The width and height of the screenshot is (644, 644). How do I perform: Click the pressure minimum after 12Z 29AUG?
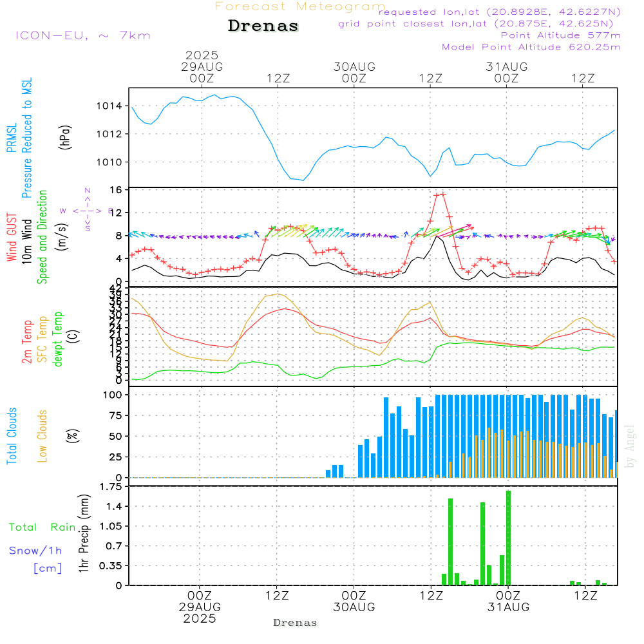click(303, 180)
